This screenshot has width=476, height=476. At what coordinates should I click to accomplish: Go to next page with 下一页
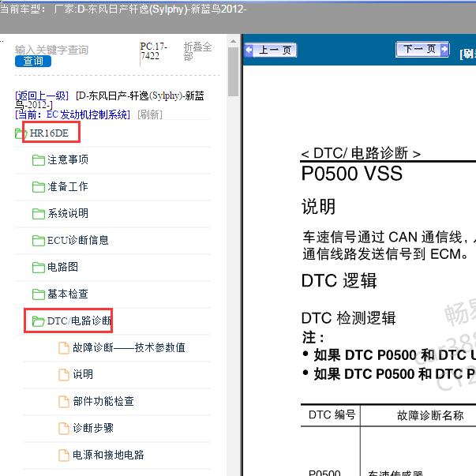coord(422,49)
